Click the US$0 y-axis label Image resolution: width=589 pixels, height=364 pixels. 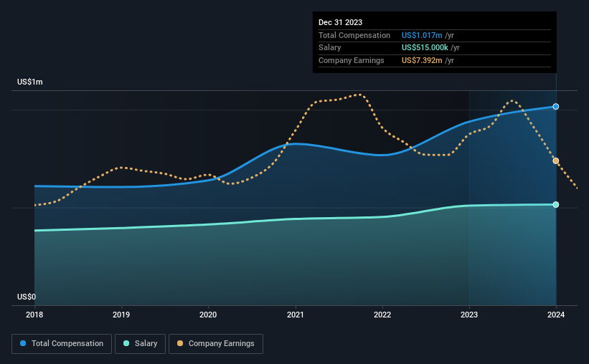click(x=27, y=297)
